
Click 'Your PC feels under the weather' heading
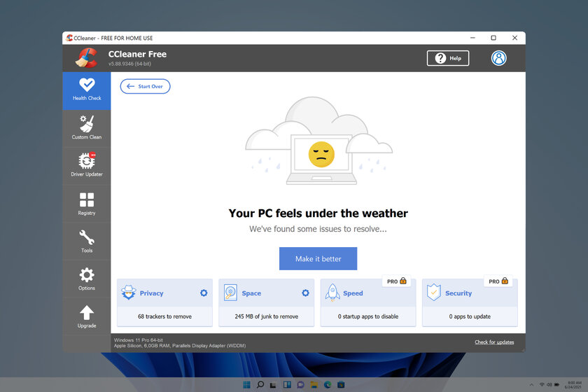click(318, 213)
